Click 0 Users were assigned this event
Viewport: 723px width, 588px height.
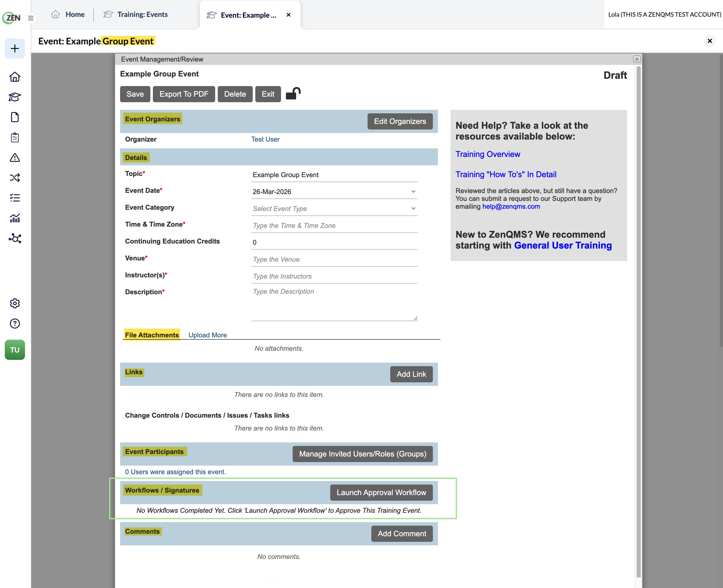(175, 472)
